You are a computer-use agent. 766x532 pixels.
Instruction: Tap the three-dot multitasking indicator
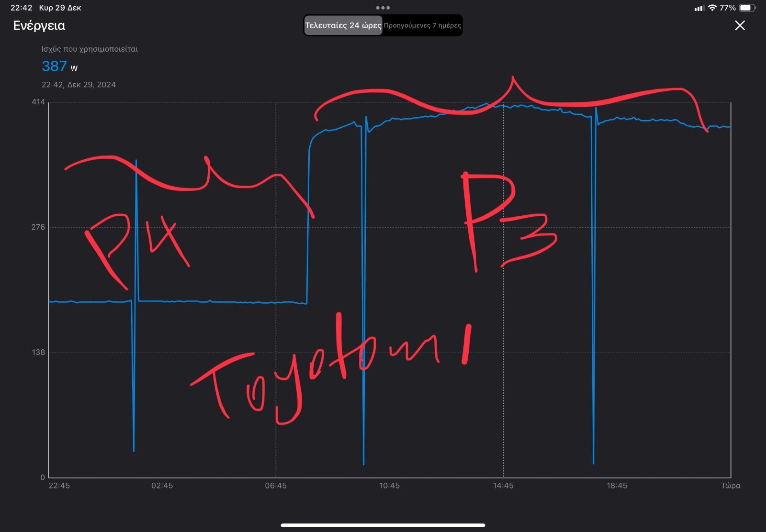[x=383, y=8]
